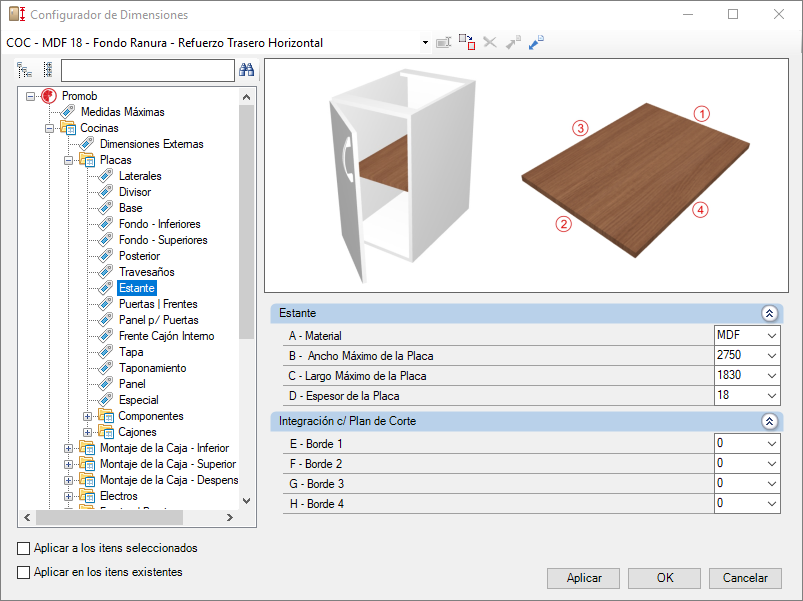Select Laterales in the Placas tree

click(x=140, y=176)
